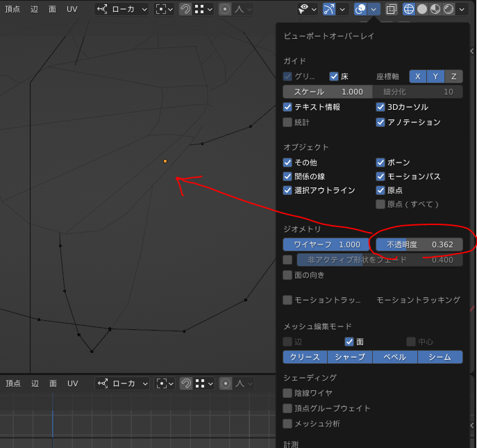Image resolution: width=477 pixels, height=448 pixels.
Task: Toggle the シーム overlay button
Action: pyautogui.click(x=440, y=357)
